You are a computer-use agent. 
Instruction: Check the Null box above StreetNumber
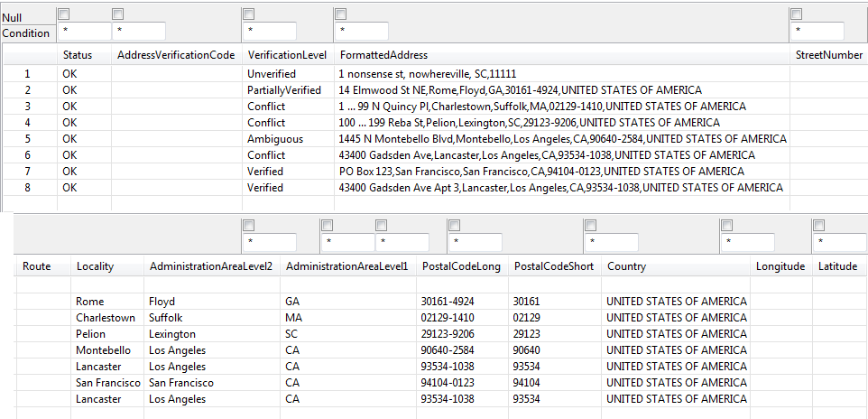pyautogui.click(x=796, y=14)
